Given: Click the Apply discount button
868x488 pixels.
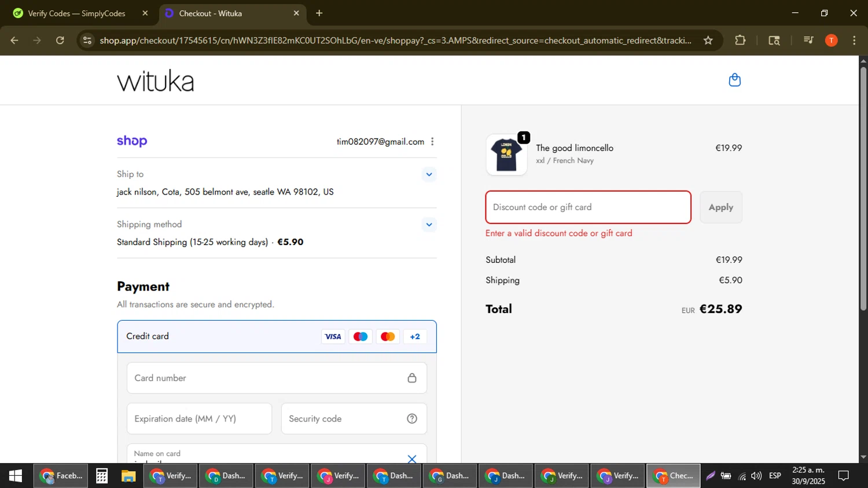Looking at the screenshot, I should [x=721, y=207].
